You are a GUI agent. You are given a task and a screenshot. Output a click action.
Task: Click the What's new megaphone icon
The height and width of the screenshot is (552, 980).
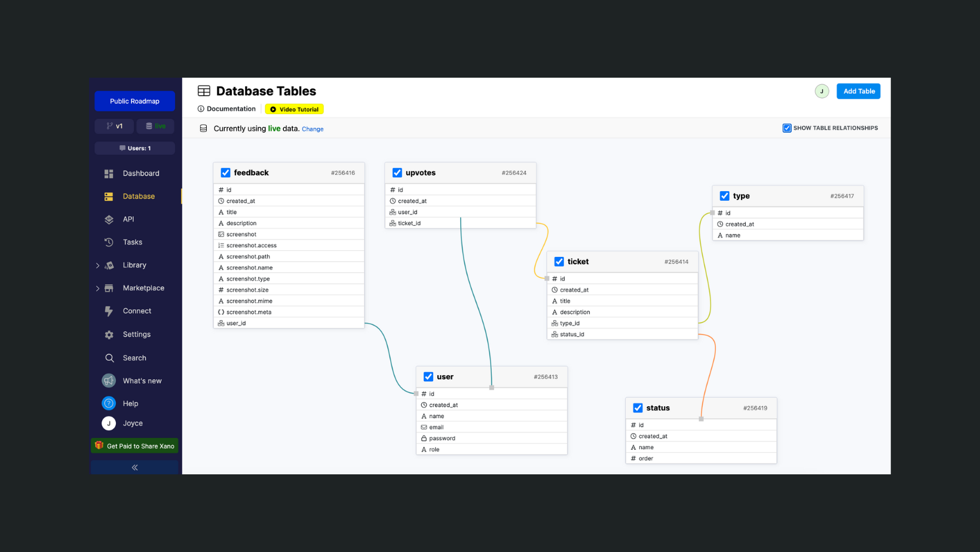pyautogui.click(x=109, y=381)
